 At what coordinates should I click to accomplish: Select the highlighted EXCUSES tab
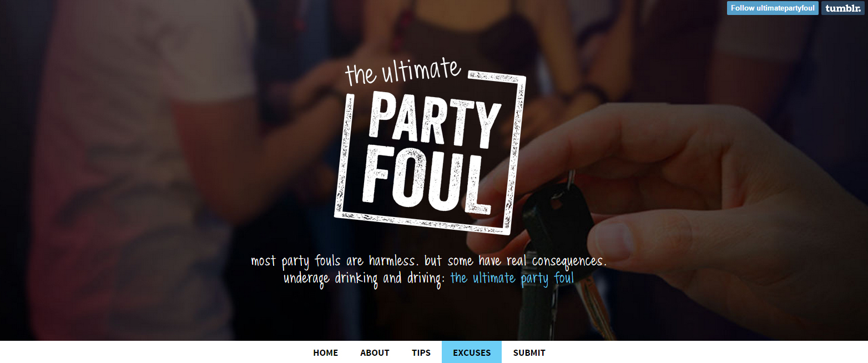(472, 352)
